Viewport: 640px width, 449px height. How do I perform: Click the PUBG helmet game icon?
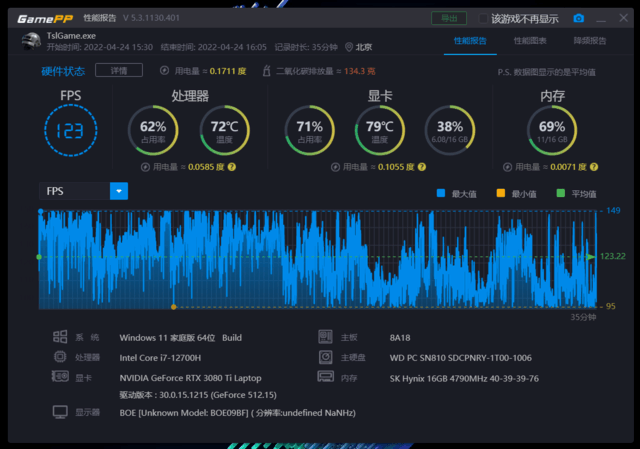tap(30, 40)
